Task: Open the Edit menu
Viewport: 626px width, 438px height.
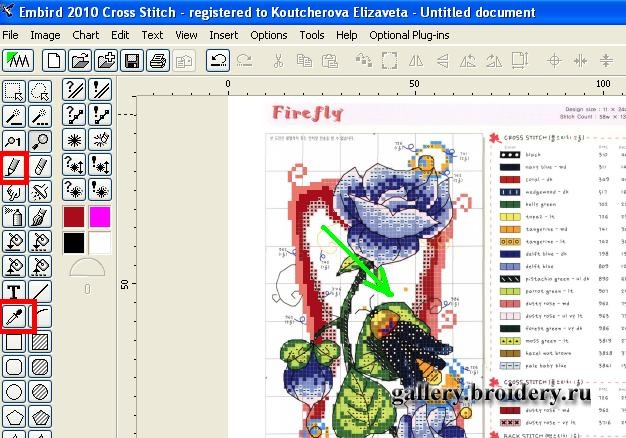Action: click(x=120, y=35)
